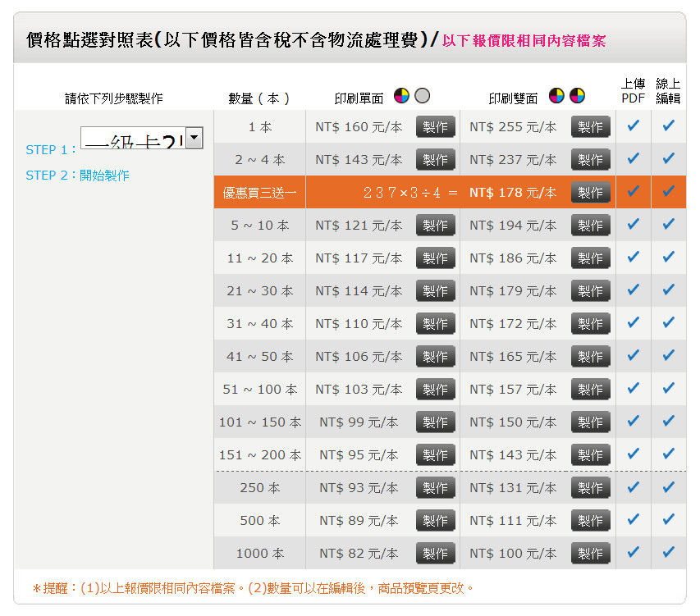Select the highlighted 優惠買三送一 promotion row
This screenshot has width=700, height=616.
pos(259,193)
